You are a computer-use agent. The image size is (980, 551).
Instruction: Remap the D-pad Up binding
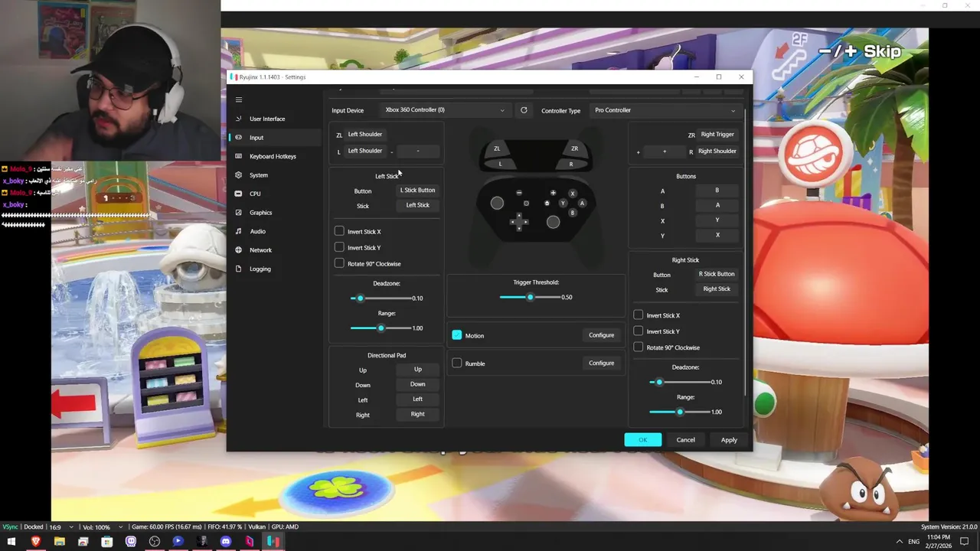tap(417, 370)
